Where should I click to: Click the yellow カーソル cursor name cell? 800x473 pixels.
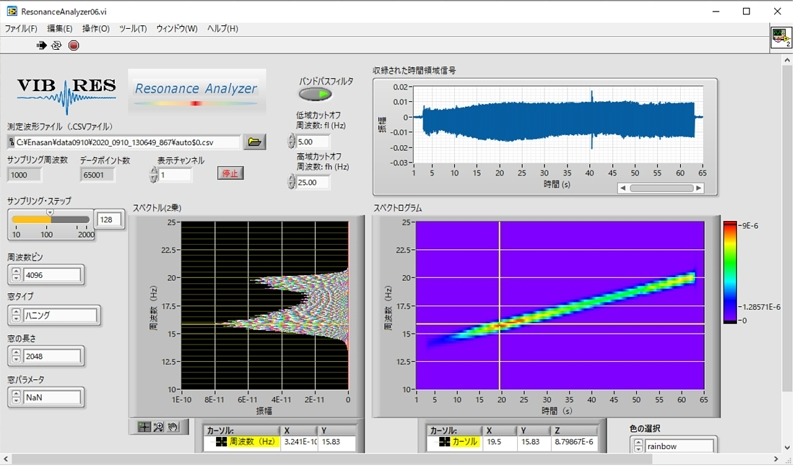coord(465,442)
